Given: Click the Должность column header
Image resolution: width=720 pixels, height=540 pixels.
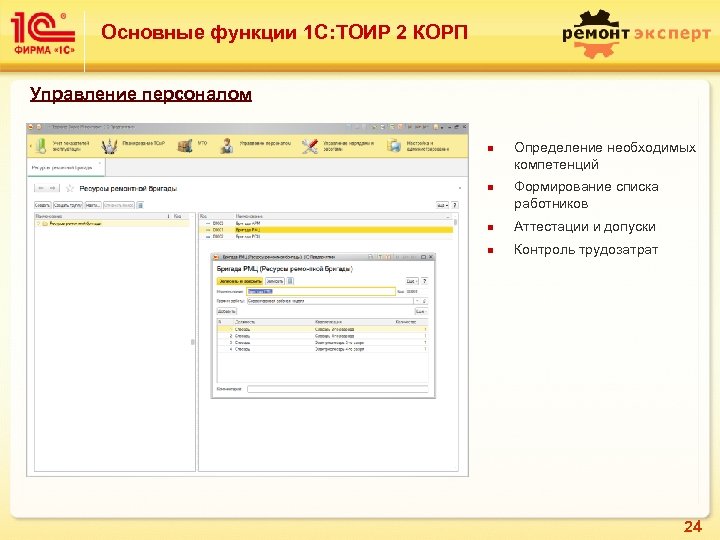Looking at the screenshot, I should coord(245,322).
